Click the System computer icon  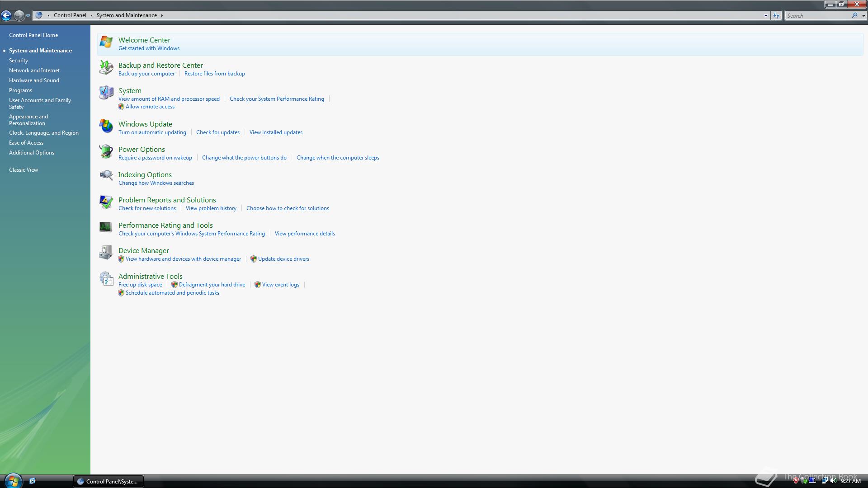[x=106, y=93]
